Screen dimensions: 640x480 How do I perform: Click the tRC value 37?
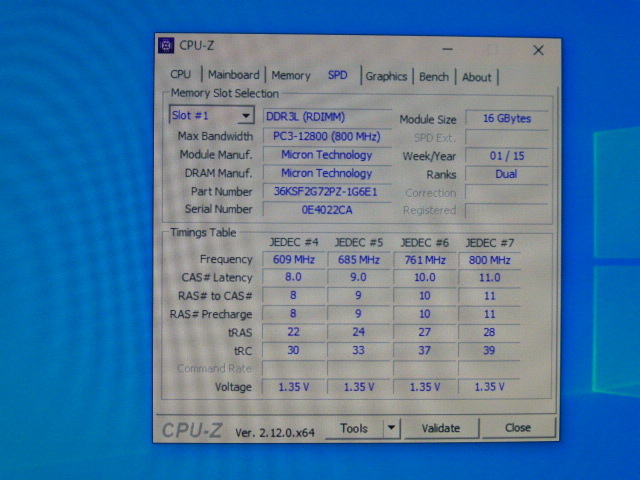(424, 350)
